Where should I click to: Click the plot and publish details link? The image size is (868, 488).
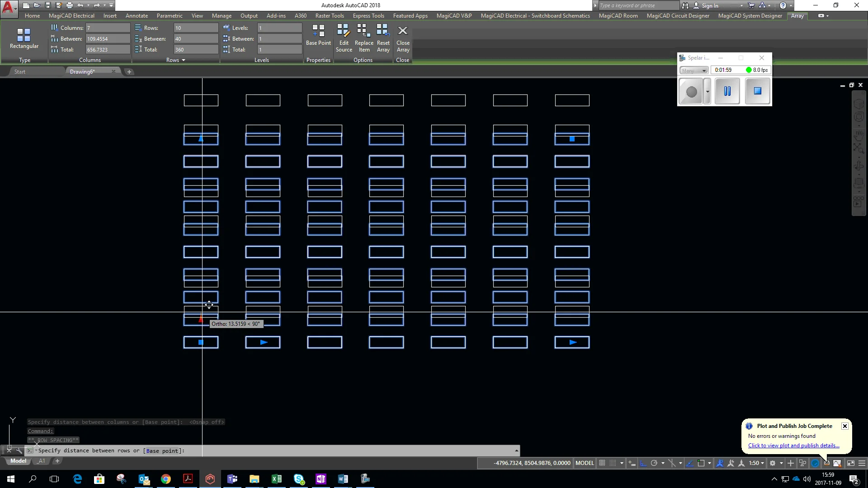click(794, 446)
